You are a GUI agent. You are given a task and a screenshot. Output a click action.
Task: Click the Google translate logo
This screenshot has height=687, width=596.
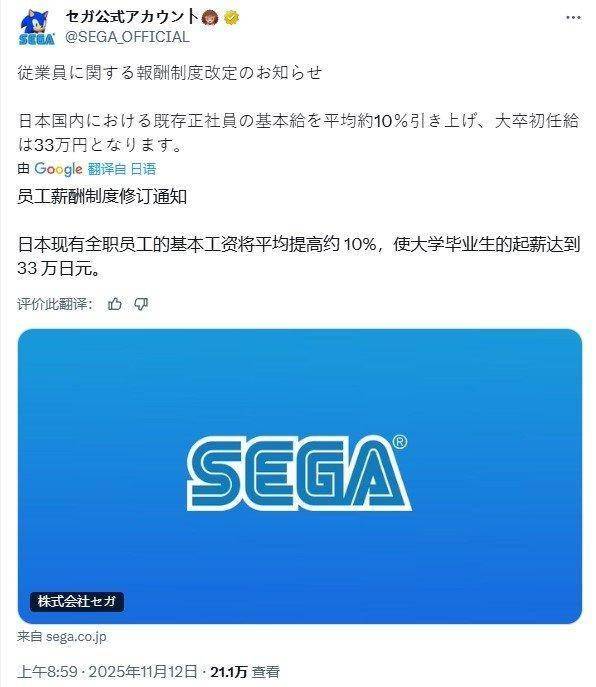58,169
